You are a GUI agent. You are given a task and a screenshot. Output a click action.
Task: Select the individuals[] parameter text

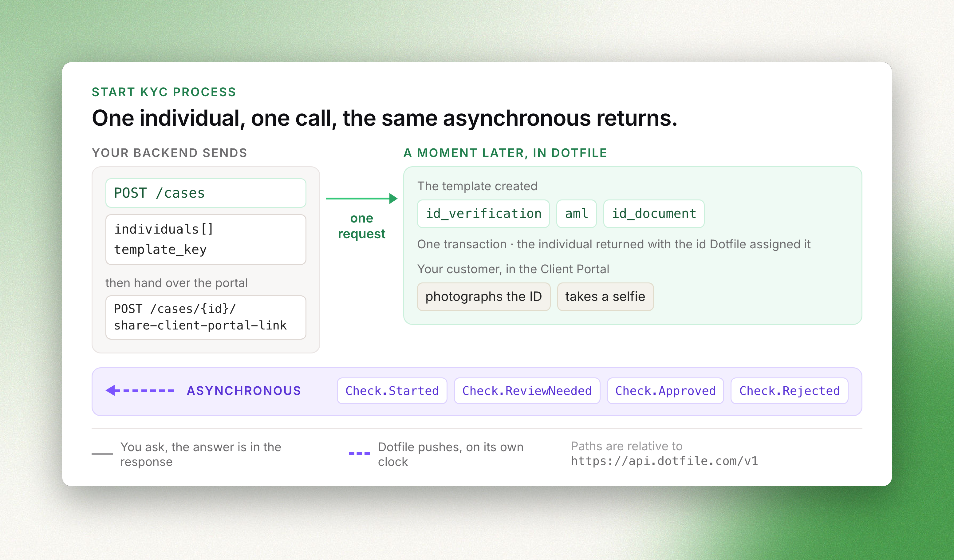click(x=164, y=229)
